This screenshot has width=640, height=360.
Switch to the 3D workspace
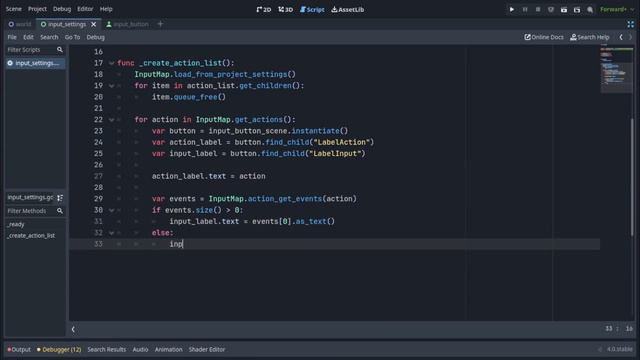tap(286, 9)
